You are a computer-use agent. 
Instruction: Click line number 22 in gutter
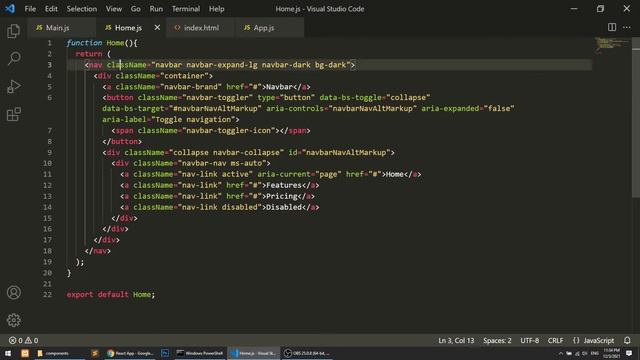[47, 294]
